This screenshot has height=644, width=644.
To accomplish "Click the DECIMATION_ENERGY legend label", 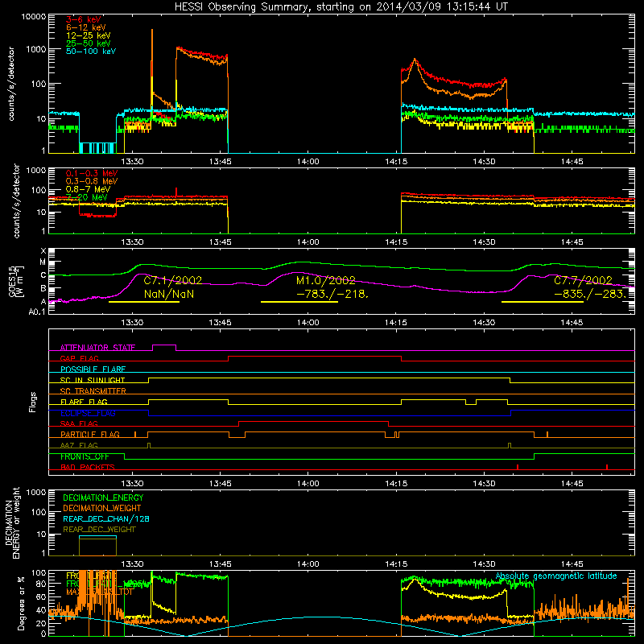I will tap(103, 497).
